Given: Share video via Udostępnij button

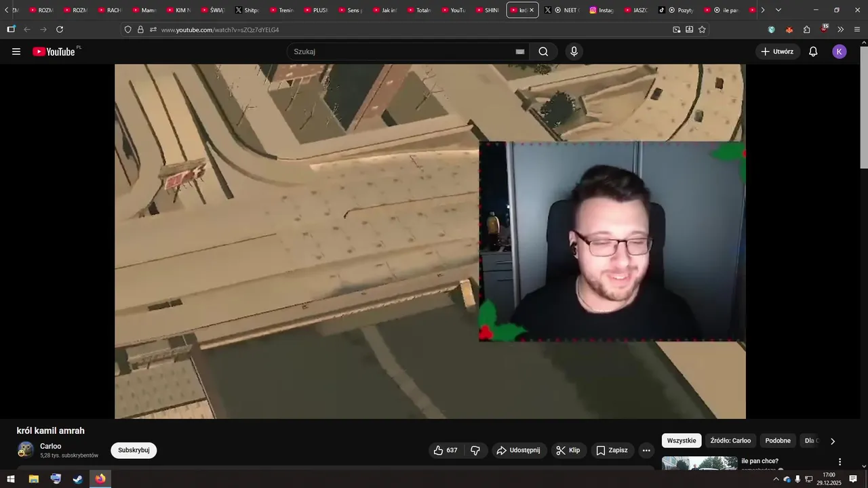Looking at the screenshot, I should [x=518, y=450].
